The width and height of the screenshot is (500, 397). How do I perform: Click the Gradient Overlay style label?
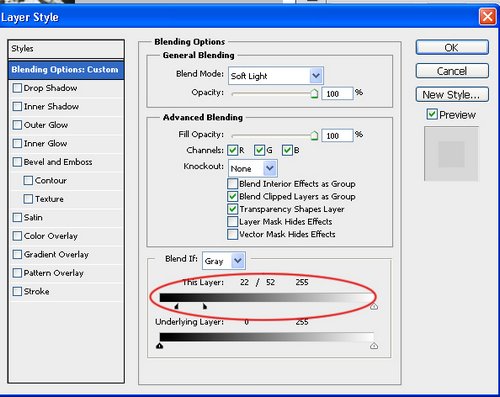[56, 254]
